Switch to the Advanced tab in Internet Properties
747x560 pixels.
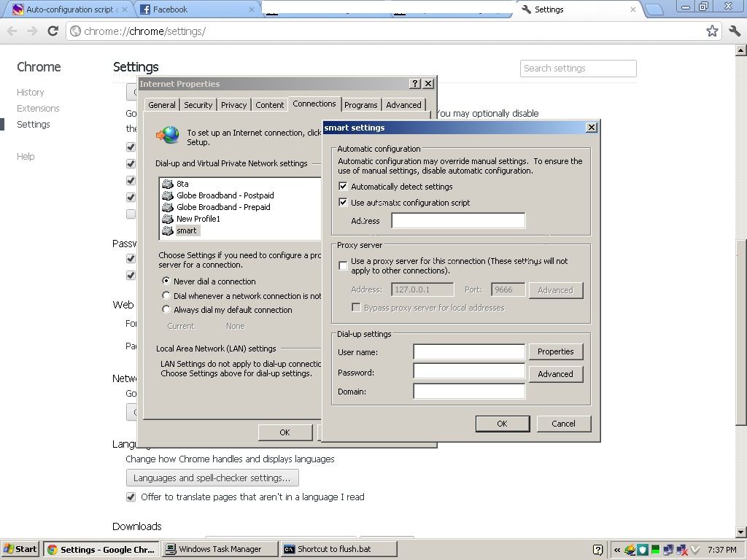tap(403, 105)
